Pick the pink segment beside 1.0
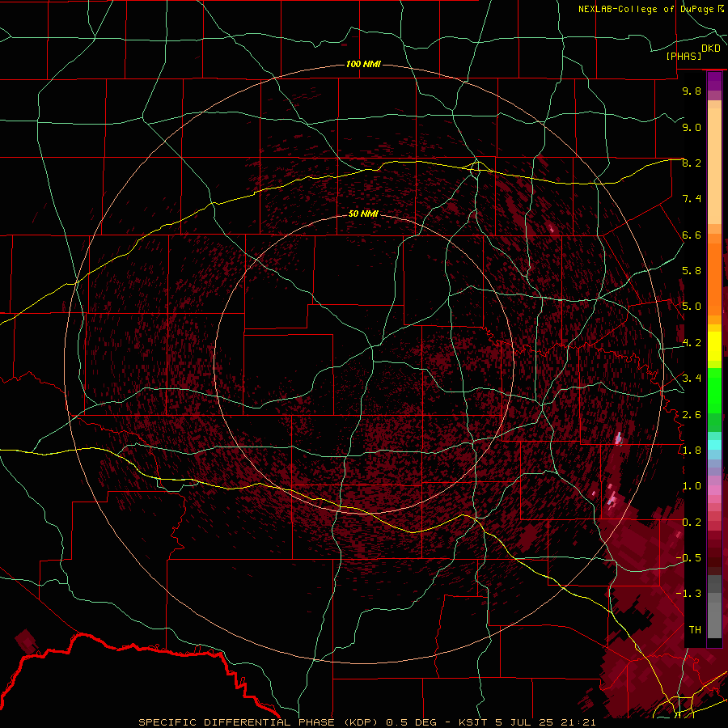 click(x=714, y=490)
